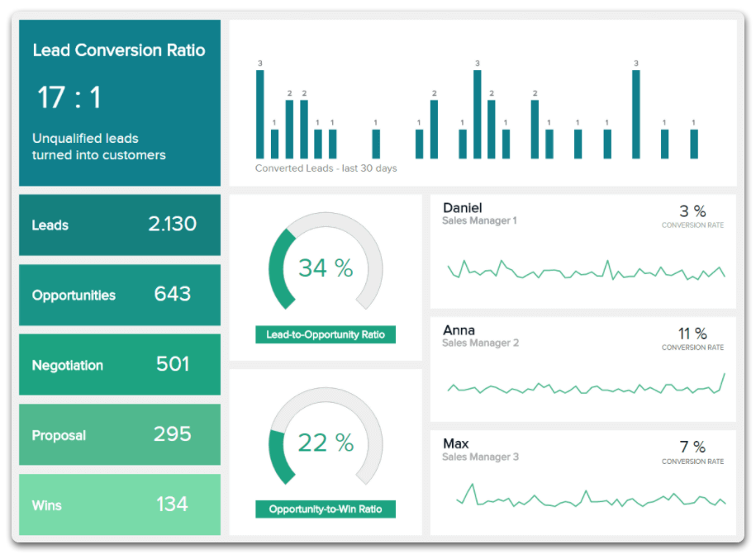Viewport: 756px width, 554px height.
Task: Click Max's 7 % conversion rate value
Action: pyautogui.click(x=692, y=447)
